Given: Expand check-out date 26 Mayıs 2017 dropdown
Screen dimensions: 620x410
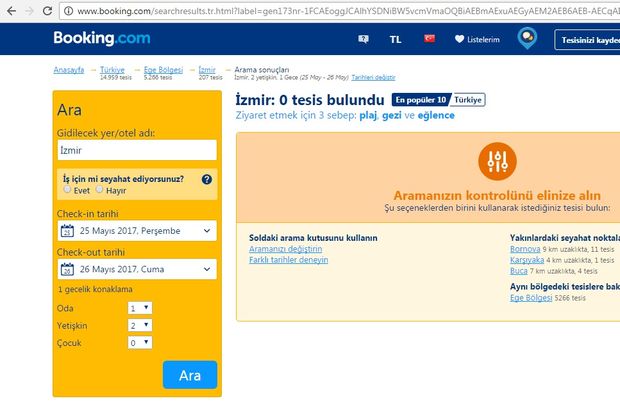Looking at the screenshot, I should [137, 269].
